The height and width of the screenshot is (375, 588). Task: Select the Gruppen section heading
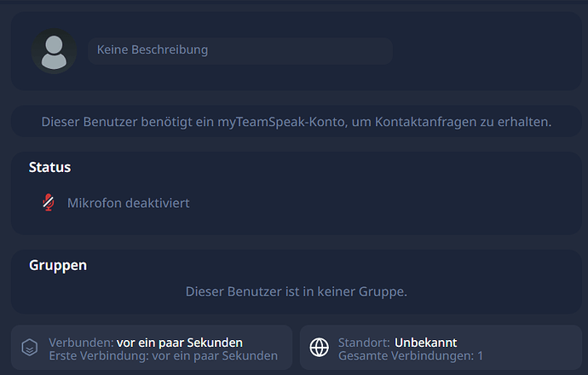(x=58, y=265)
